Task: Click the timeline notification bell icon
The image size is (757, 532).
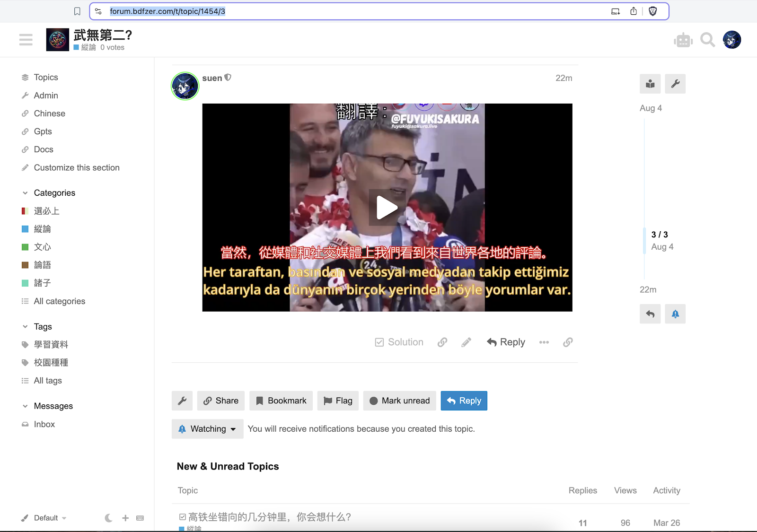Action: coord(675,314)
